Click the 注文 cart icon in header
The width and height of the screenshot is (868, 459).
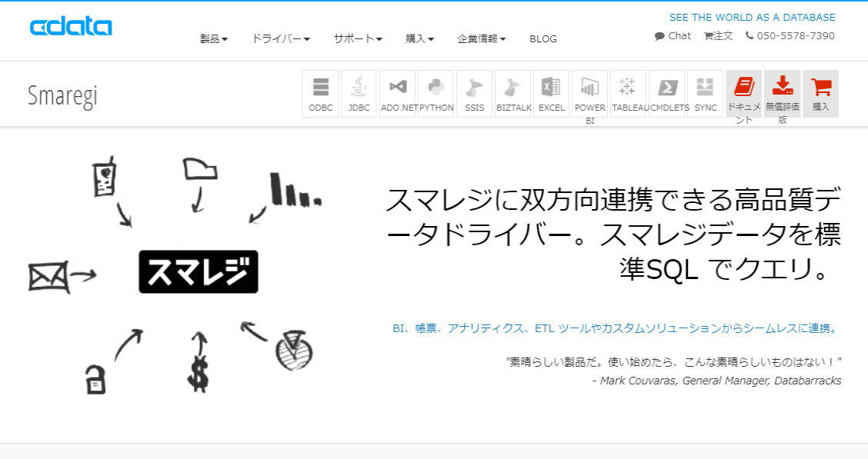(708, 36)
